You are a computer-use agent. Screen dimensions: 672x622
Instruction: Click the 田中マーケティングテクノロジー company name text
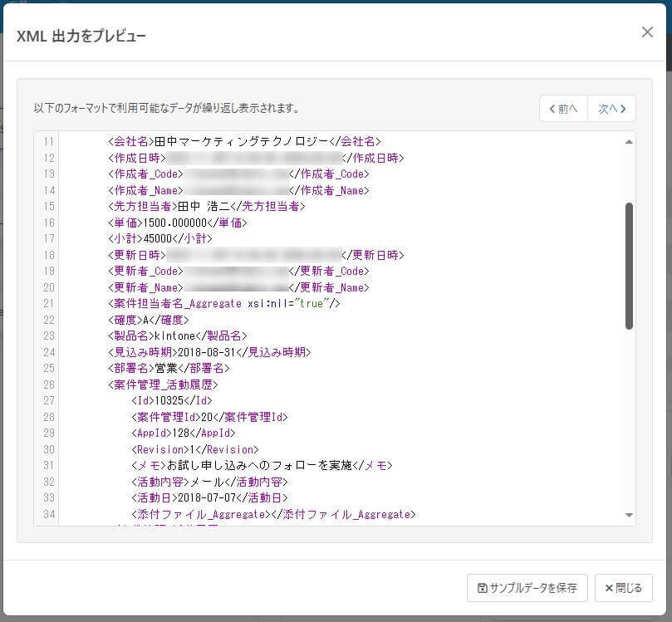pyautogui.click(x=241, y=141)
